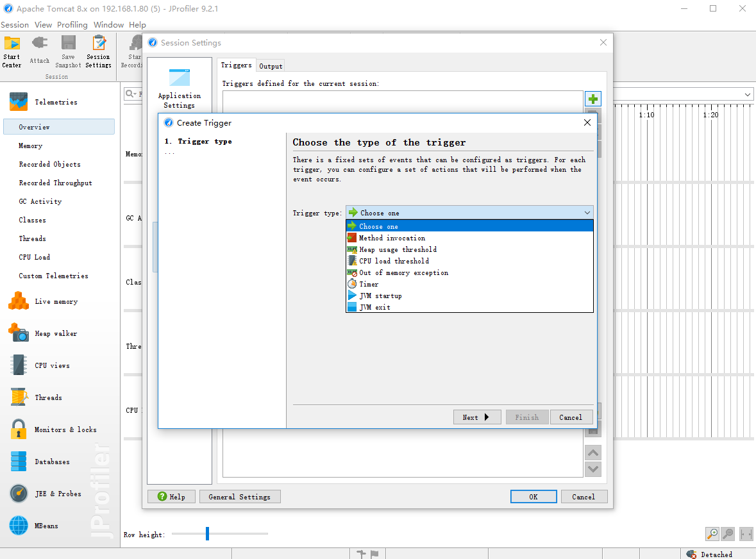Open the View menu
The height and width of the screenshot is (559, 756).
coord(43,24)
